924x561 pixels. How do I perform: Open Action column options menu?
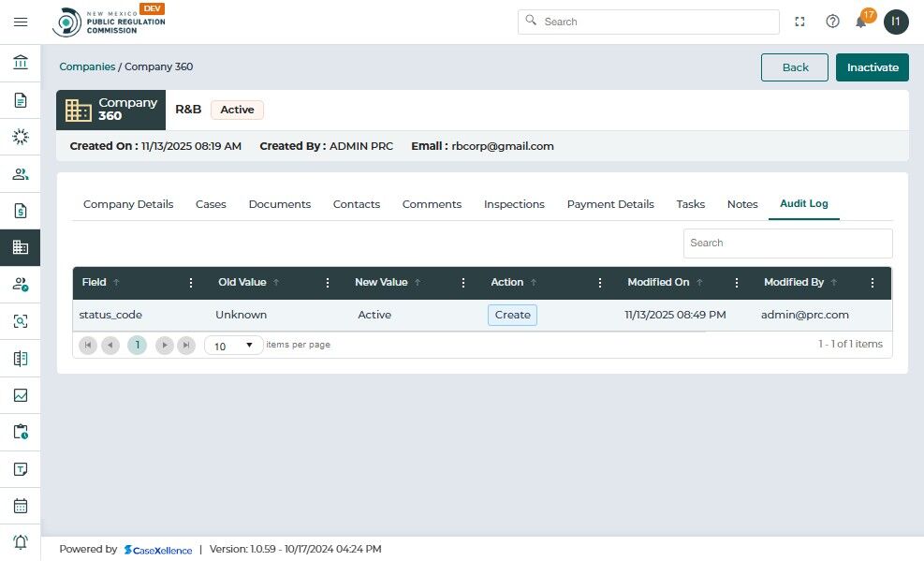click(x=600, y=283)
